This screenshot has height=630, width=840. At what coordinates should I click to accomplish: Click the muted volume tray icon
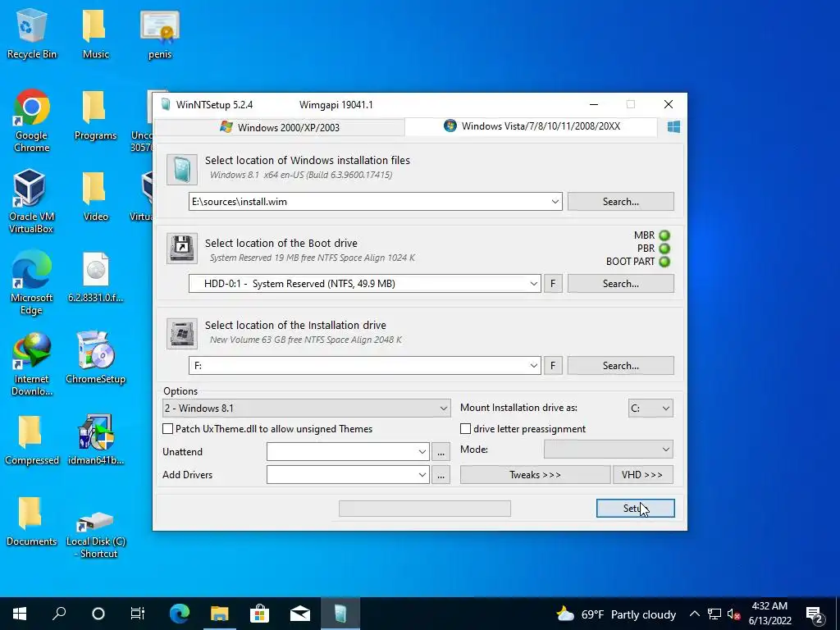pyautogui.click(x=733, y=614)
